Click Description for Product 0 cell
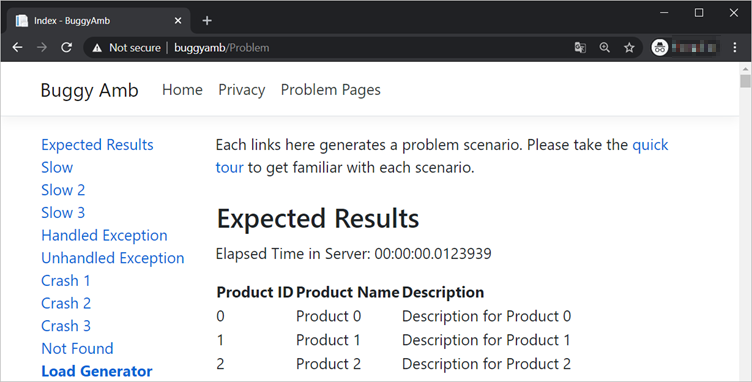Viewport: 752px width, 382px height. tap(486, 316)
